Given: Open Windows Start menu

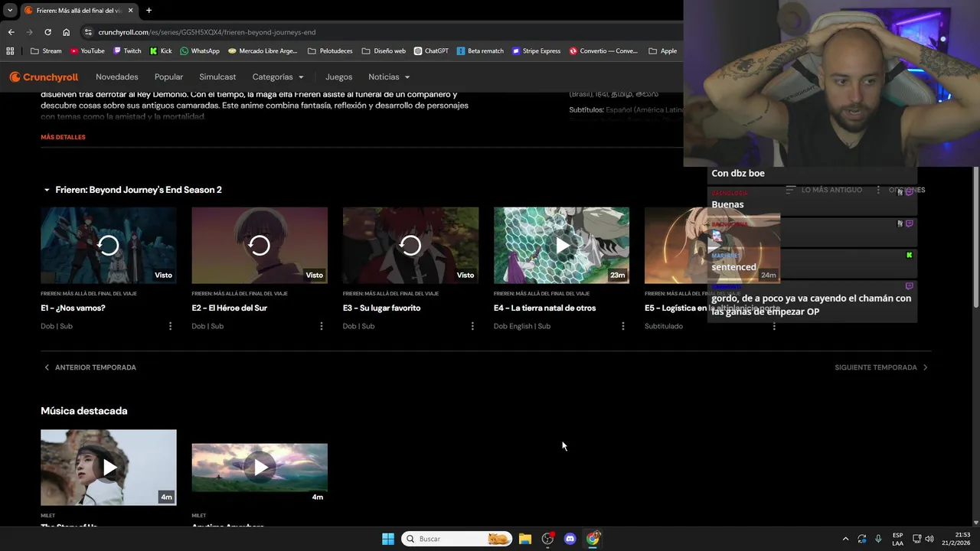Looking at the screenshot, I should coord(388,539).
